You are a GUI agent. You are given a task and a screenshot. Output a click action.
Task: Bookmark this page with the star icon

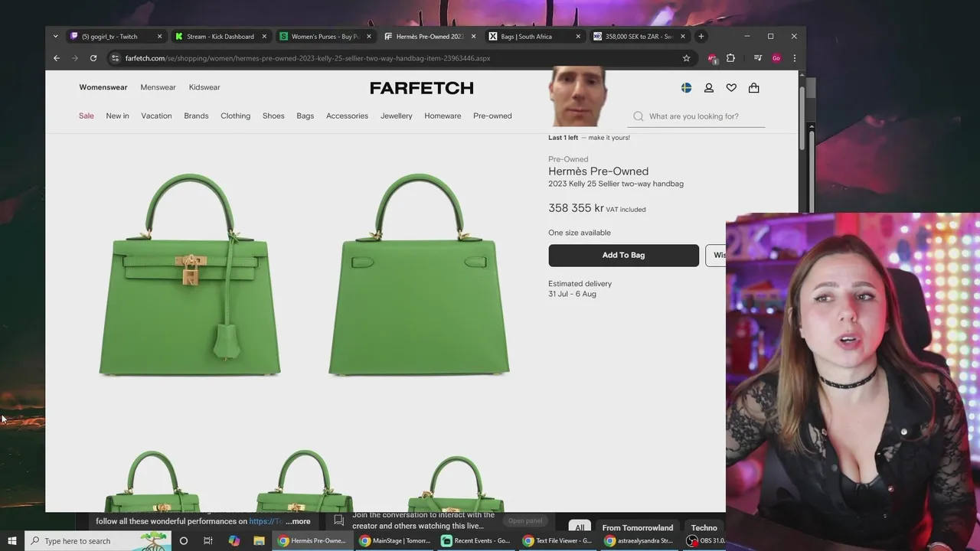tap(686, 58)
